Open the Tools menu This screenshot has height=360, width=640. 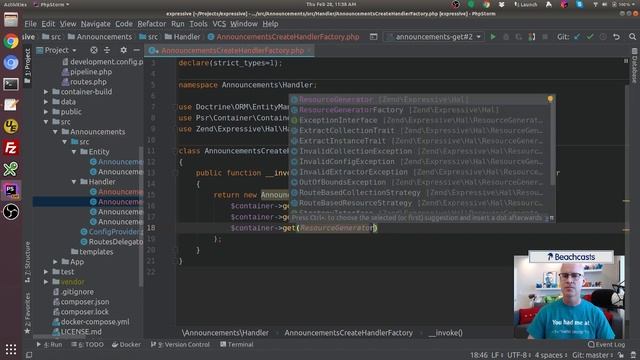(x=198, y=24)
